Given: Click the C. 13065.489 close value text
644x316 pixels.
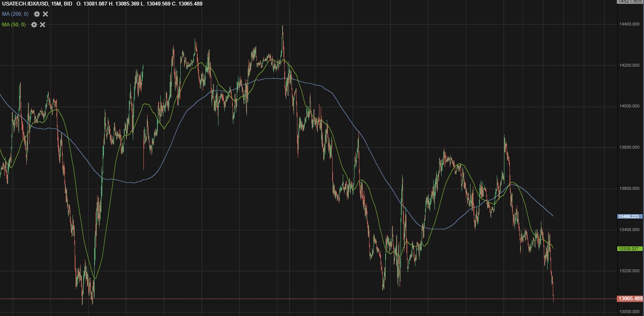Looking at the screenshot, I should pyautogui.click(x=188, y=3).
